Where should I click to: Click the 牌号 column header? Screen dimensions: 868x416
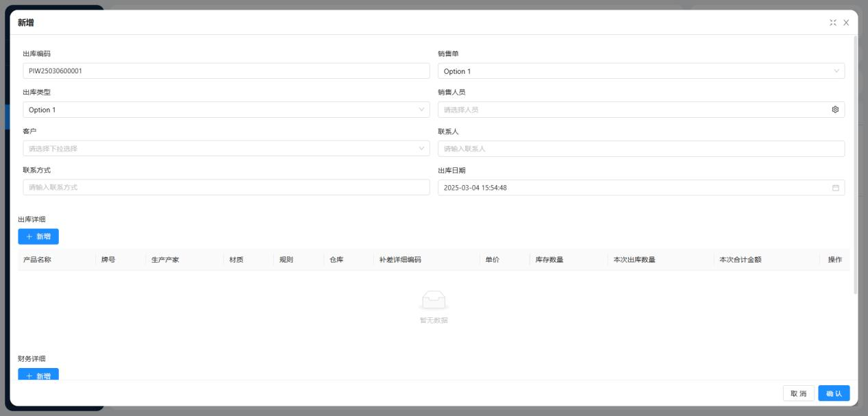click(121, 260)
